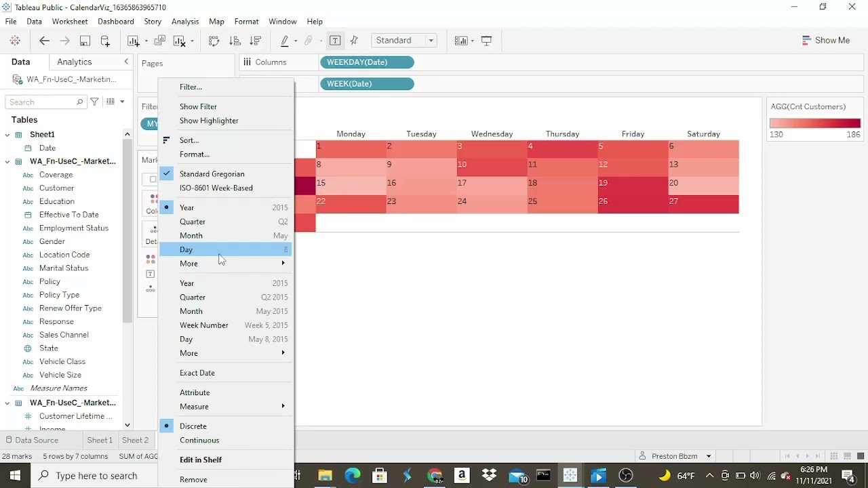Click the Cnt Customers color legend gradient

coord(815,123)
